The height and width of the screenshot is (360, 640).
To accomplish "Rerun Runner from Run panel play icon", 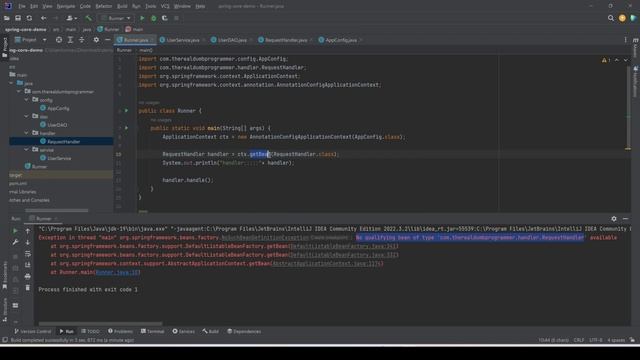I will (15, 231).
